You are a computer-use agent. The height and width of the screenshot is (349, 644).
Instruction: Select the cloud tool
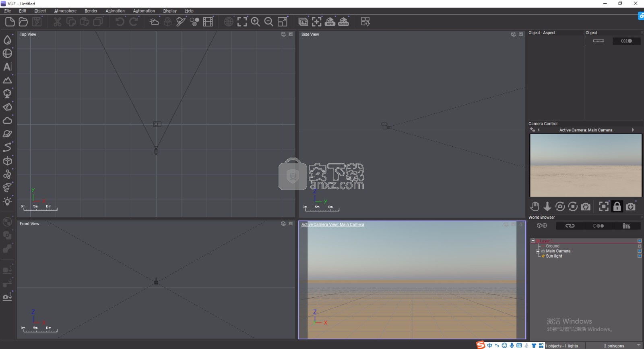tap(7, 120)
